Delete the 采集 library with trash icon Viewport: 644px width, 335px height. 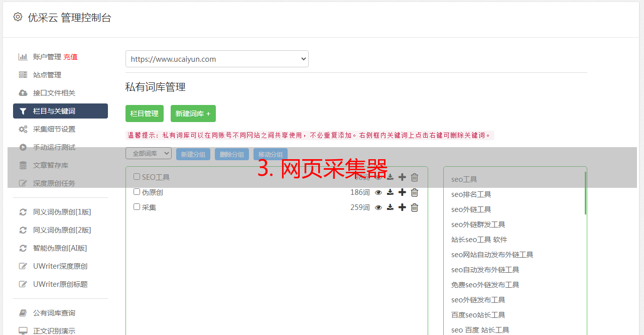(415, 207)
